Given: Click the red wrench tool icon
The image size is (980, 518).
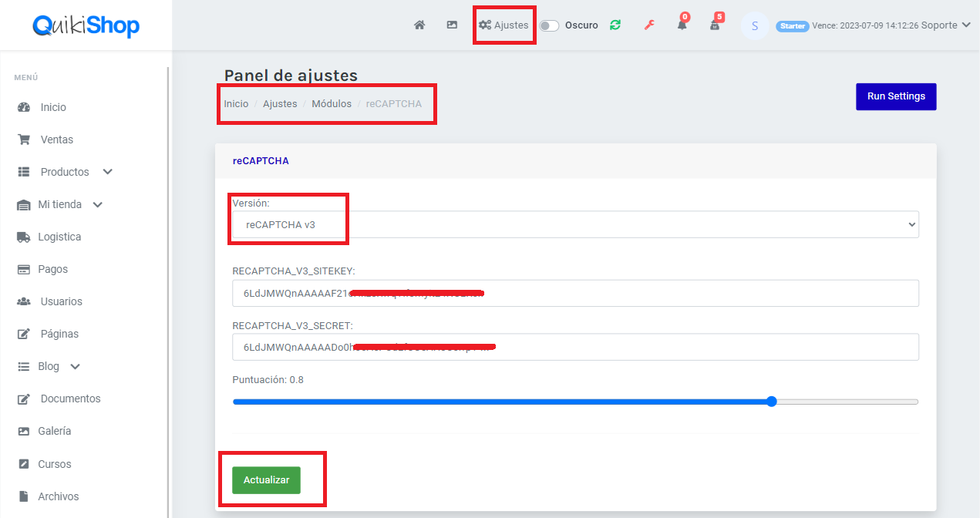Looking at the screenshot, I should (648, 25).
